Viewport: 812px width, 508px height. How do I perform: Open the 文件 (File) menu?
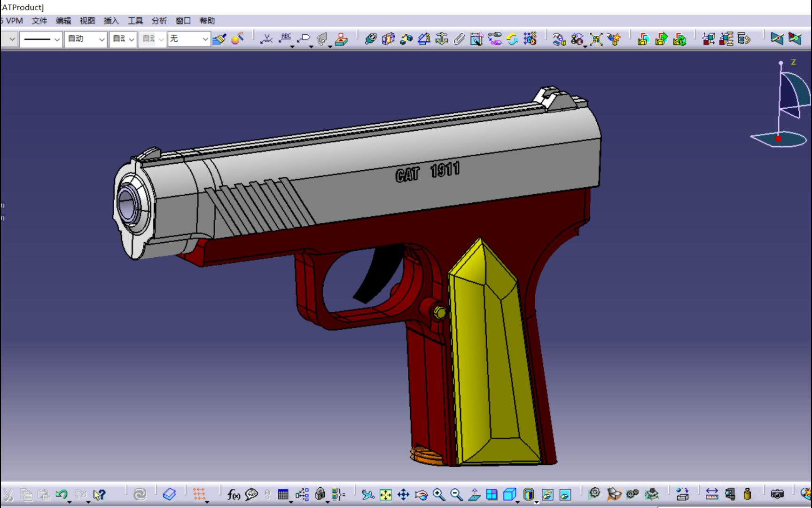pos(39,21)
